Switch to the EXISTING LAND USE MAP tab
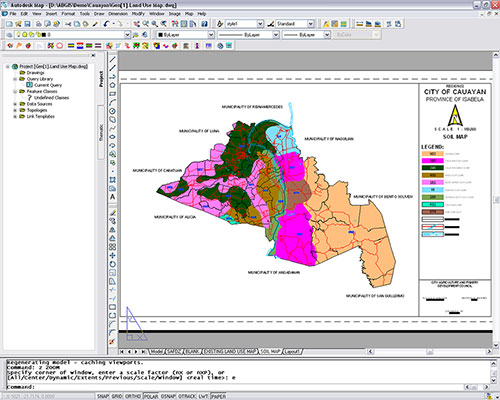500x400 pixels. [231, 352]
